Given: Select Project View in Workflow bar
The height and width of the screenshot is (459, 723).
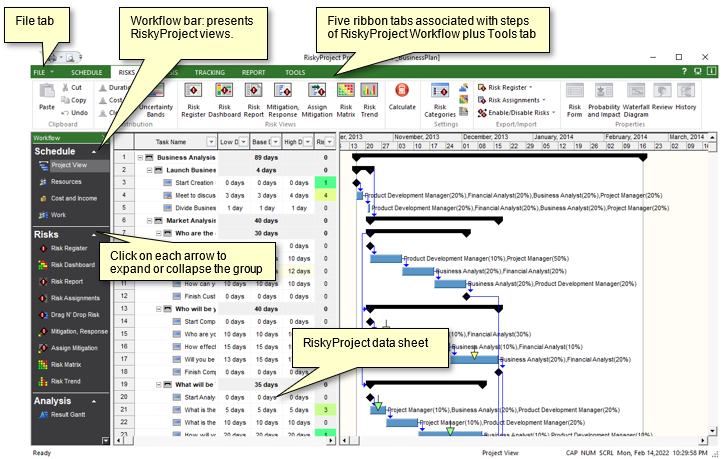Looking at the screenshot, I should click(71, 165).
